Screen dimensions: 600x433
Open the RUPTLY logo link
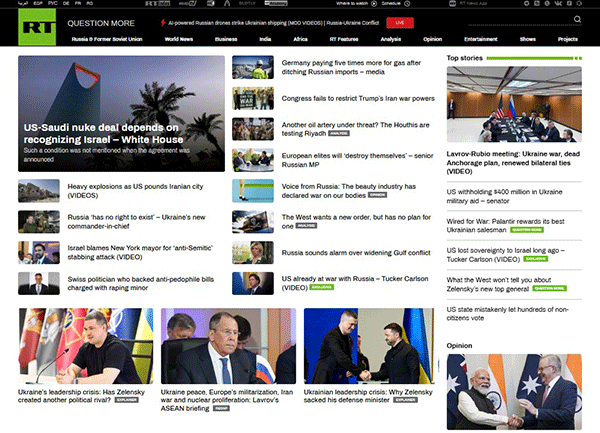click(247, 3)
